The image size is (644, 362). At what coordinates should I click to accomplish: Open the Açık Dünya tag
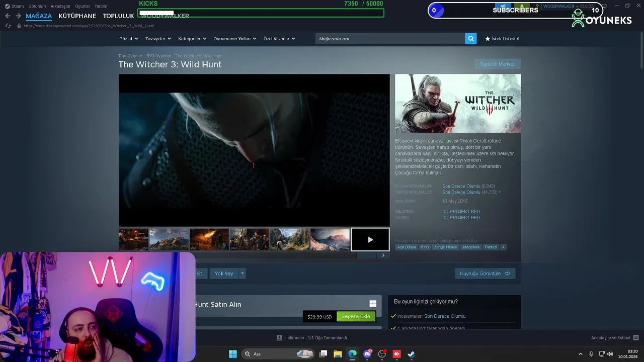click(407, 247)
